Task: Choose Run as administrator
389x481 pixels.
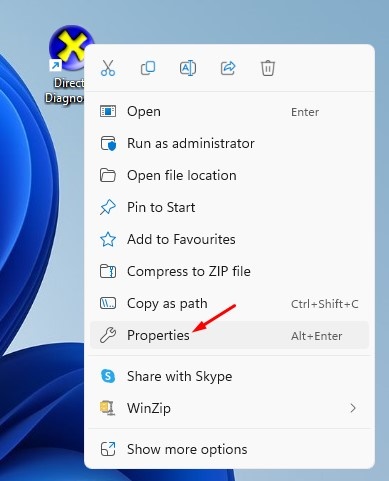Action: pos(229,143)
